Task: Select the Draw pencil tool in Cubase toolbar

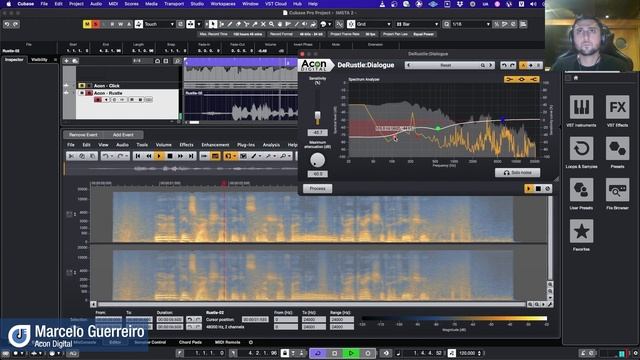Action: [x=230, y=24]
